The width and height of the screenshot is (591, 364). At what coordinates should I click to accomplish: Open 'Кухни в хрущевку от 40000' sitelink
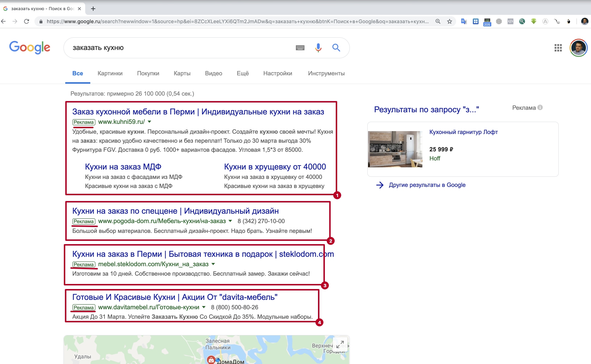pos(275,167)
